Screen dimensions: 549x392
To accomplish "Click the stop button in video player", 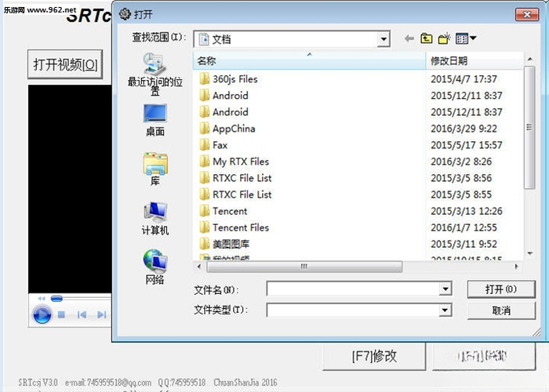I will (61, 314).
